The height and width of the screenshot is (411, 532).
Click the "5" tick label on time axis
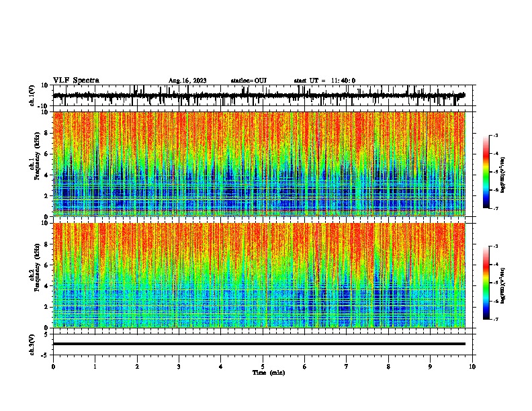point(263,367)
